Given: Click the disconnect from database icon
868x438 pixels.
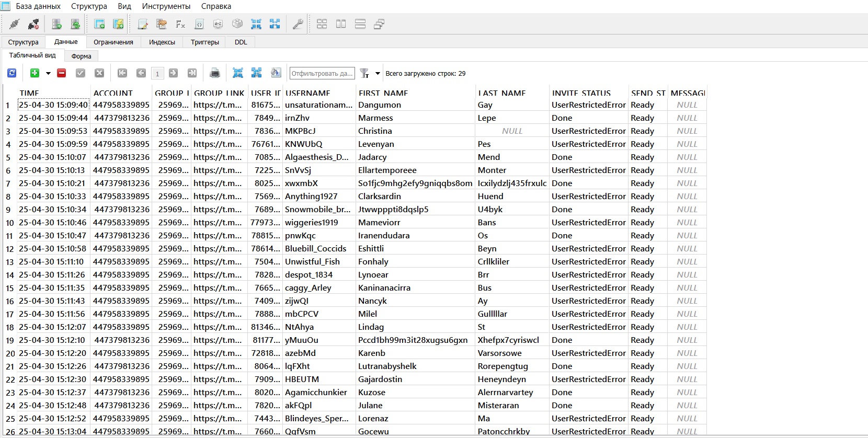Looking at the screenshot, I should point(33,24).
